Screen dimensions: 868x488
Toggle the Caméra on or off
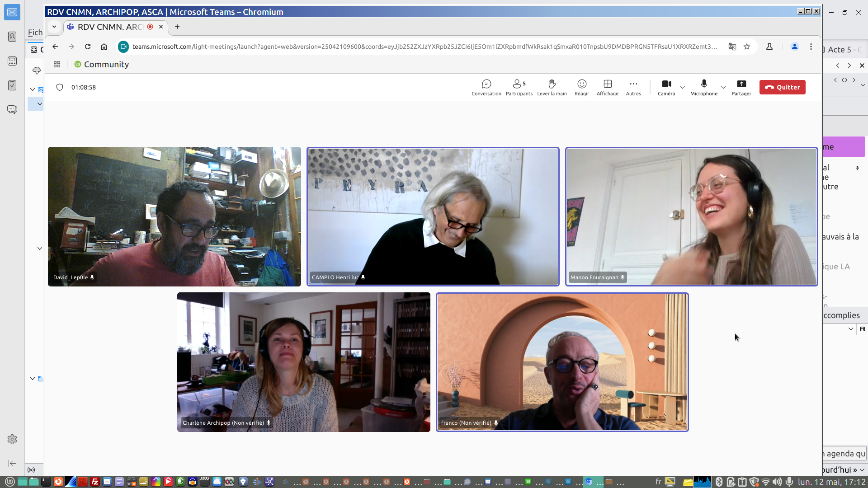[x=666, y=84]
